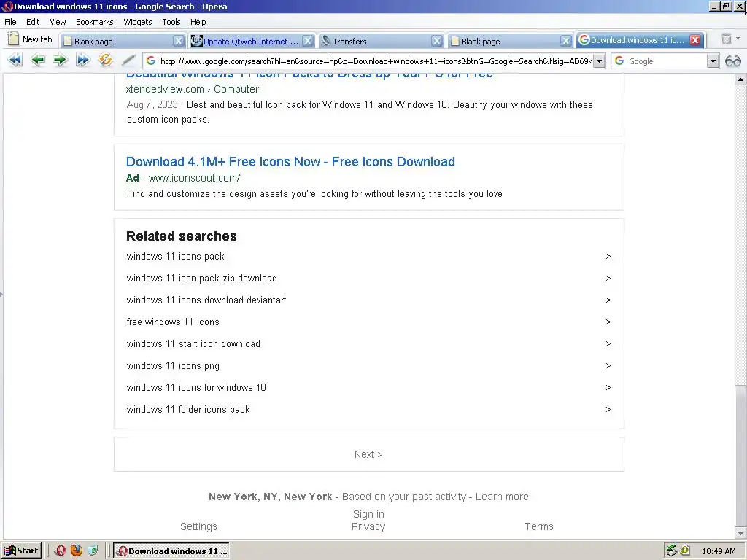Close the Update QtWeb Internet tab

tap(308, 41)
